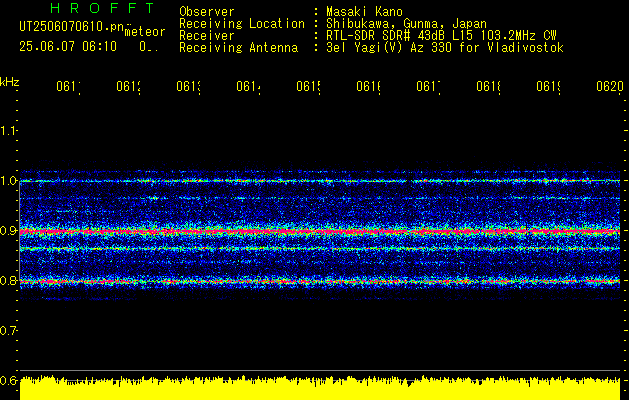Click the 'meteor' label

[x=145, y=32]
